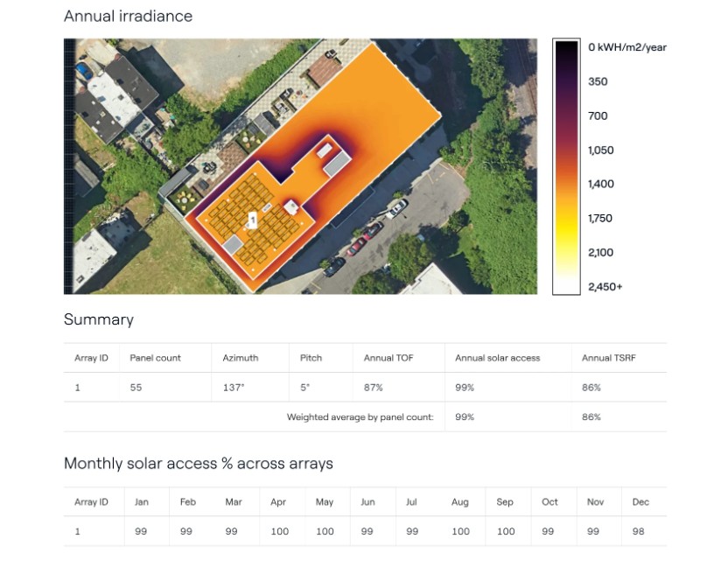Select the 'Summary' heading

pos(99,319)
